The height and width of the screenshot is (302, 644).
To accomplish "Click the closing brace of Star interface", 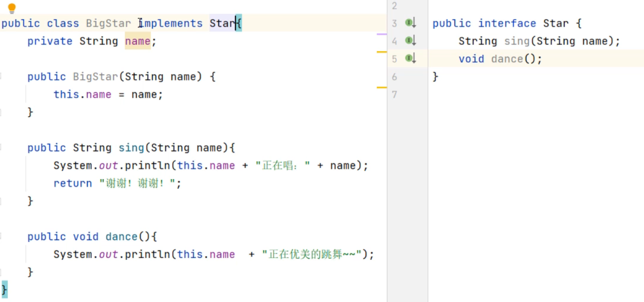I will pos(435,76).
